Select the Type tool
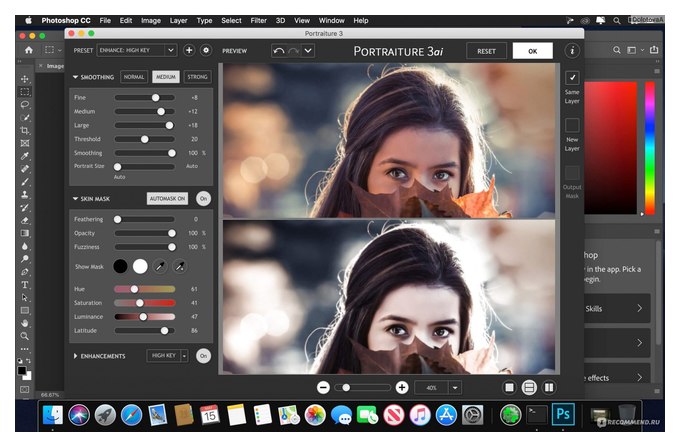 coord(25,285)
